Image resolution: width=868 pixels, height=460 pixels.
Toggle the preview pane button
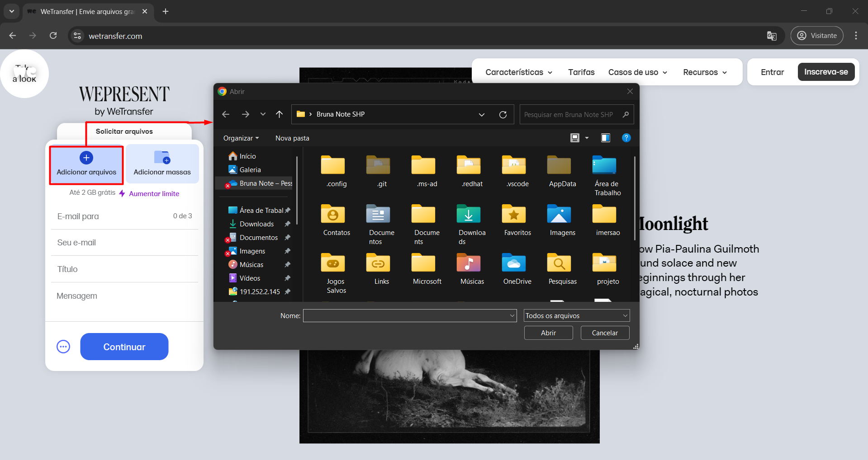(605, 138)
